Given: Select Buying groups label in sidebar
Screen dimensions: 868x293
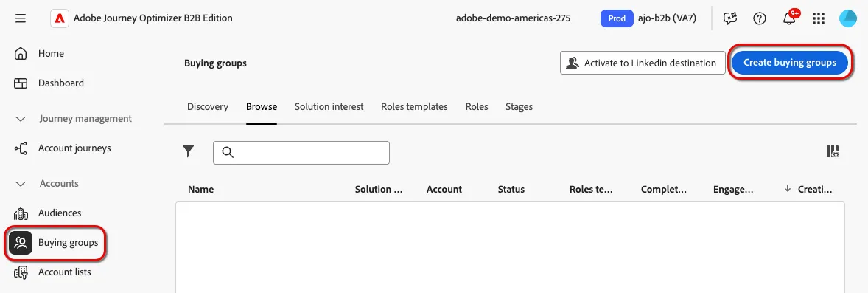Looking at the screenshot, I should click(x=68, y=243).
